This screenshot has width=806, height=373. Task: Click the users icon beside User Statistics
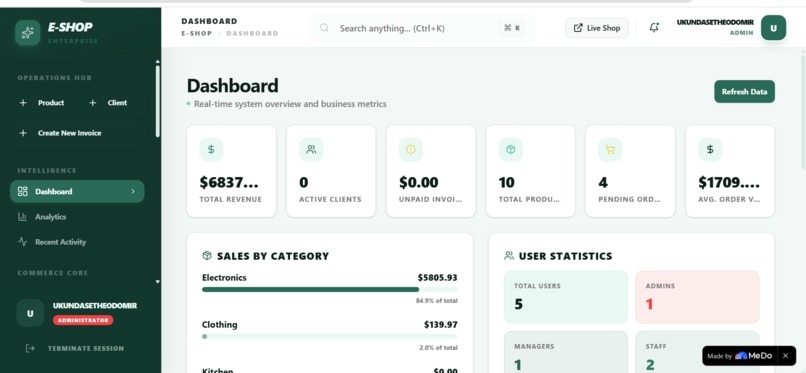click(x=509, y=256)
